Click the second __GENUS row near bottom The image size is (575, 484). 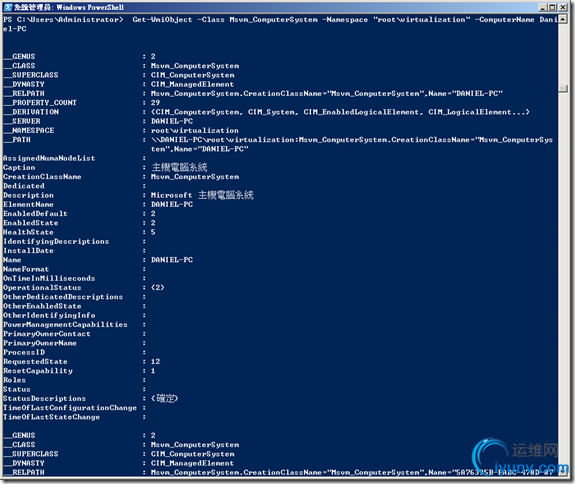(79, 435)
